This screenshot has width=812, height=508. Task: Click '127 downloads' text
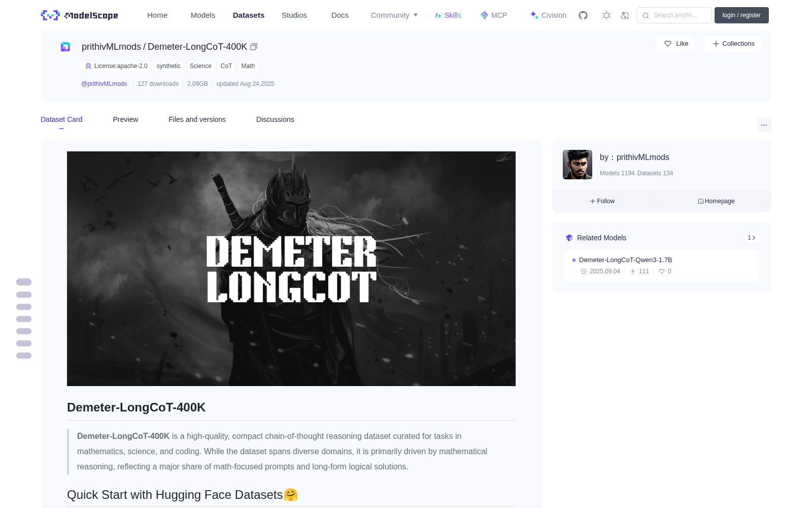pyautogui.click(x=158, y=84)
